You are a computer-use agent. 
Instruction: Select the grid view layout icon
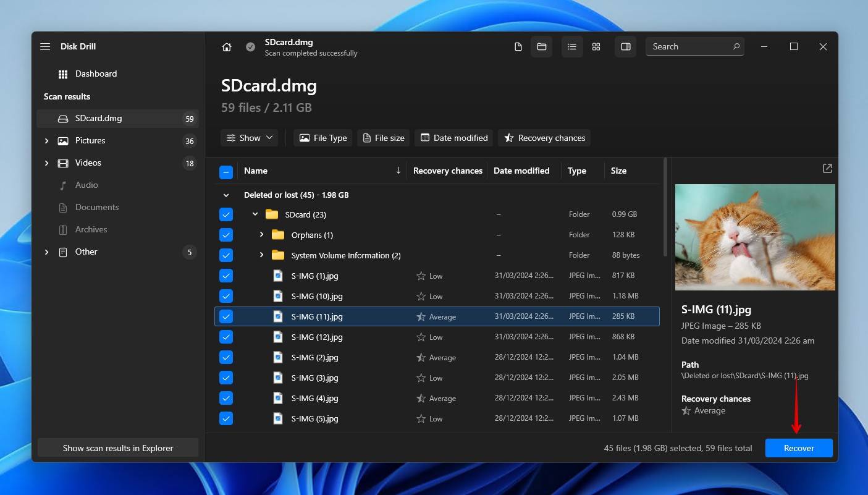click(x=596, y=47)
